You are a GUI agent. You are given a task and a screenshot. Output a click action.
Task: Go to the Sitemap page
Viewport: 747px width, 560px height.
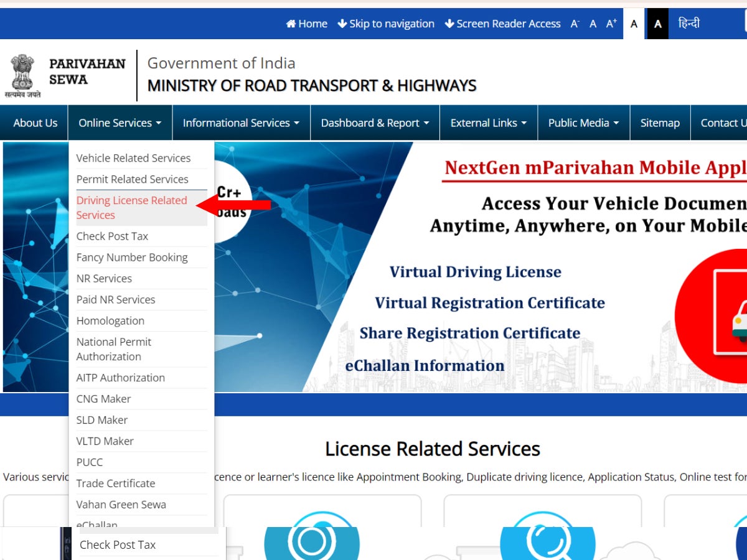[660, 123]
